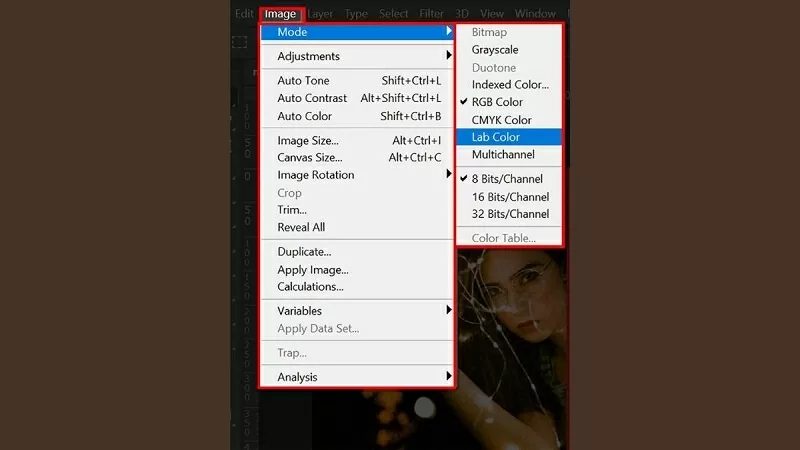Choose 8 Bits/Channel bit depth

(507, 179)
